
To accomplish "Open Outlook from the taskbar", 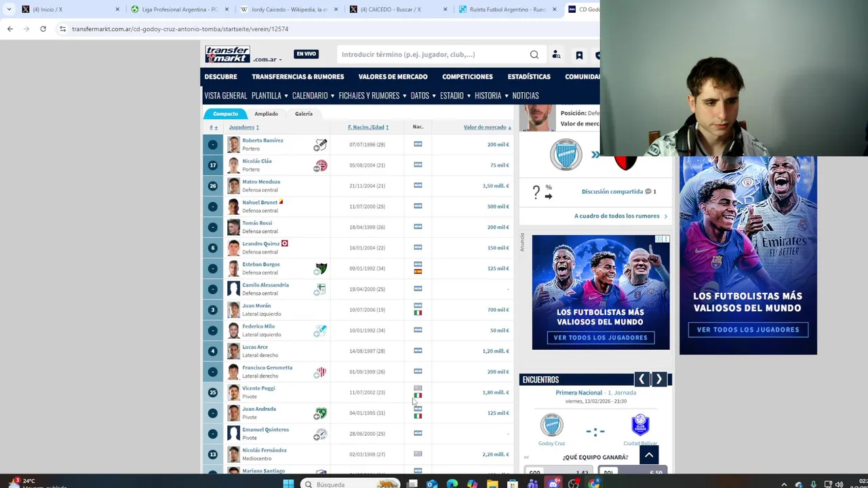I will (432, 484).
